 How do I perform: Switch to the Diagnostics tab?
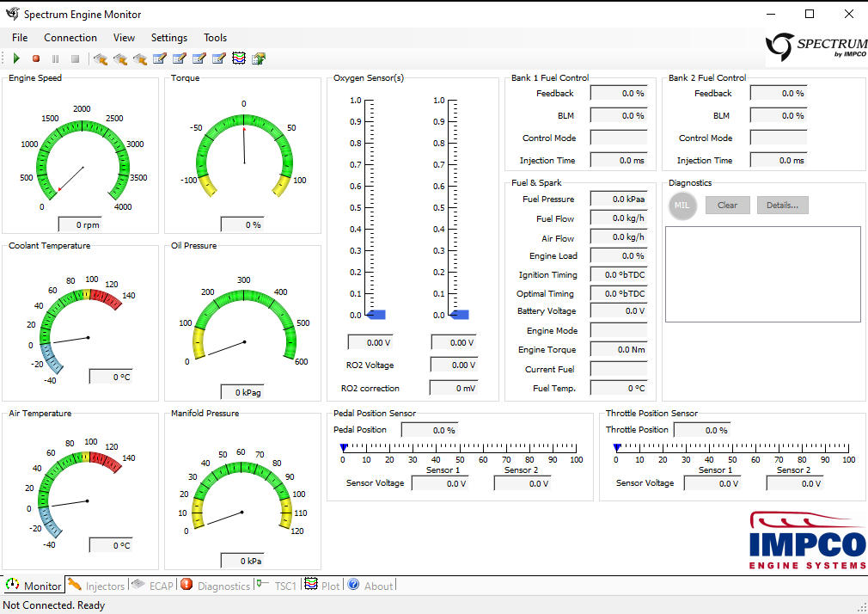click(x=216, y=585)
